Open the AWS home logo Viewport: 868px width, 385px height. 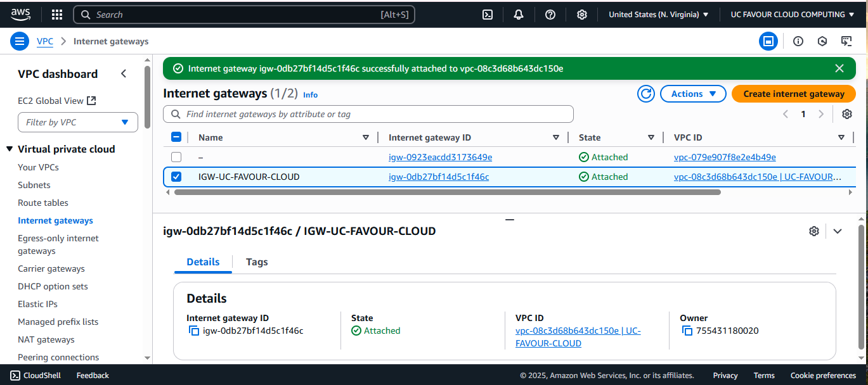(21, 14)
